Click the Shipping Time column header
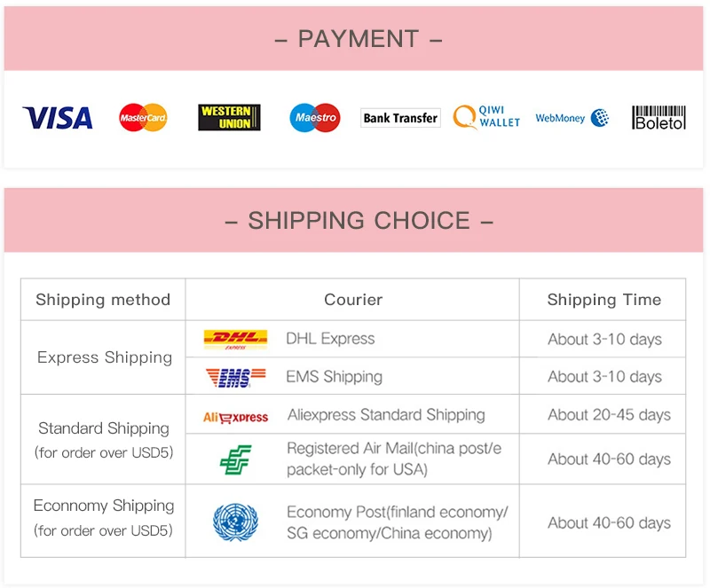The width and height of the screenshot is (710, 588). pyautogui.click(x=603, y=300)
